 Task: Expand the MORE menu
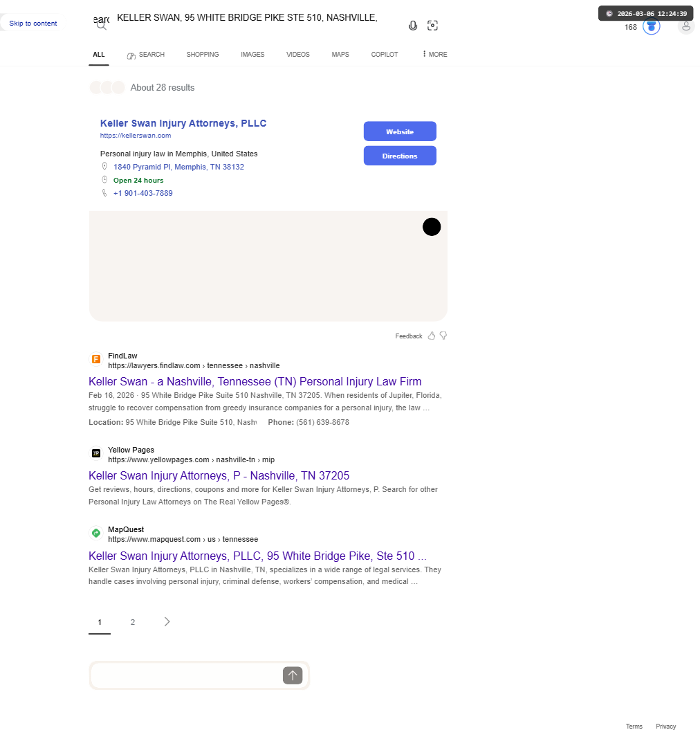(x=435, y=55)
